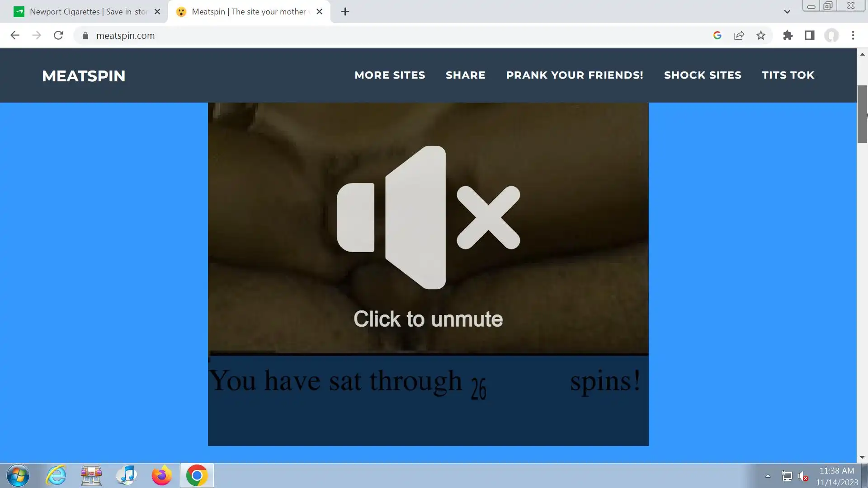Open a new browser tab
Viewport: 868px width, 488px height.
point(345,12)
